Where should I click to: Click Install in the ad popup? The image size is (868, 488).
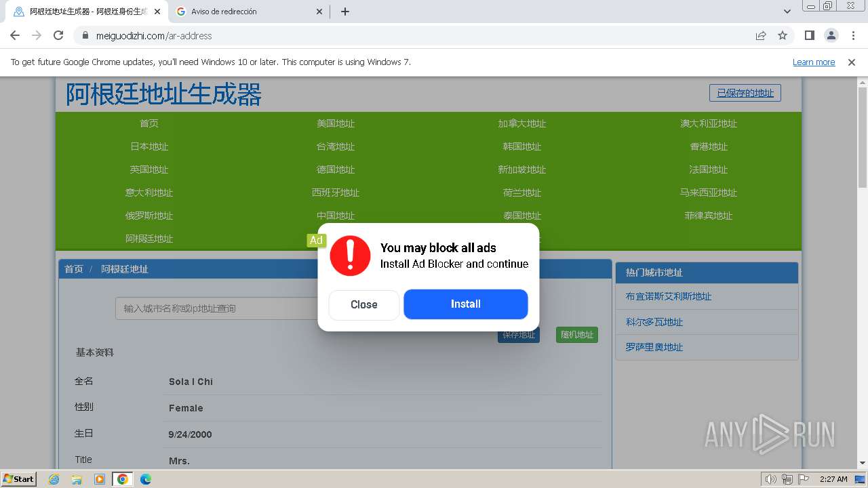[x=466, y=304]
